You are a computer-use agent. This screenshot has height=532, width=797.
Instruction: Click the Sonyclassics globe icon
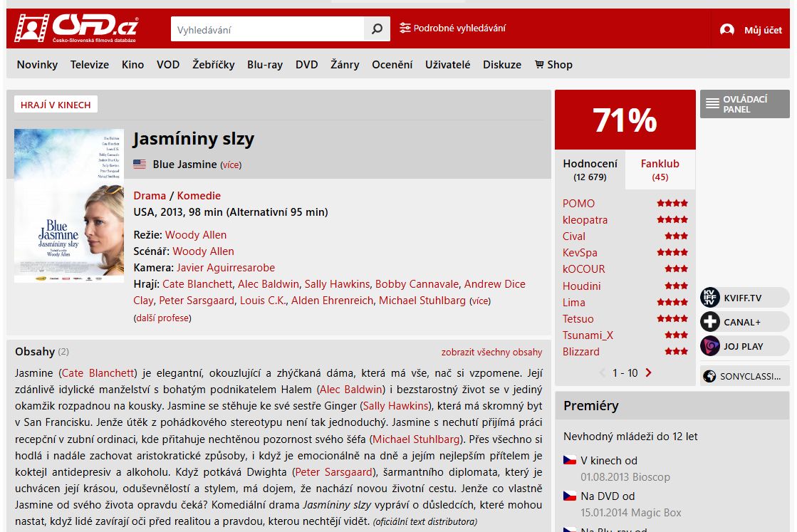click(709, 376)
